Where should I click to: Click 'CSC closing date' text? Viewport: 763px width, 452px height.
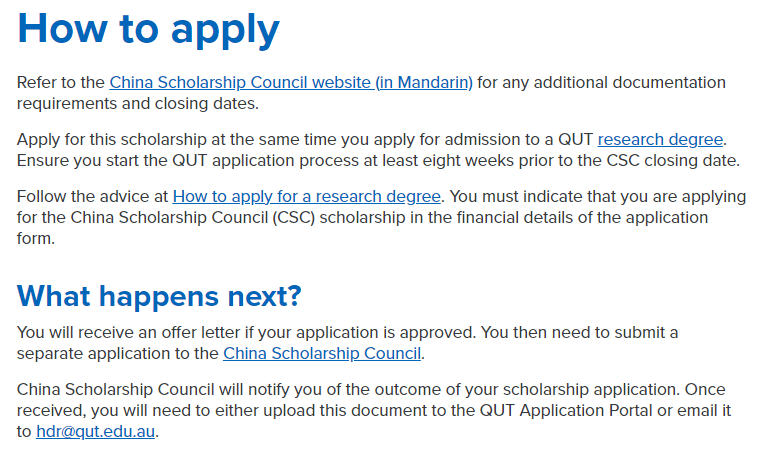tap(672, 161)
